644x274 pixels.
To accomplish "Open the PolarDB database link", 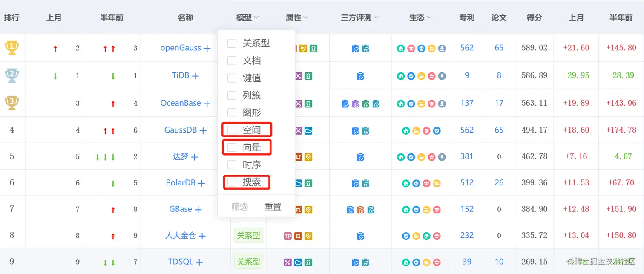I will [181, 182].
